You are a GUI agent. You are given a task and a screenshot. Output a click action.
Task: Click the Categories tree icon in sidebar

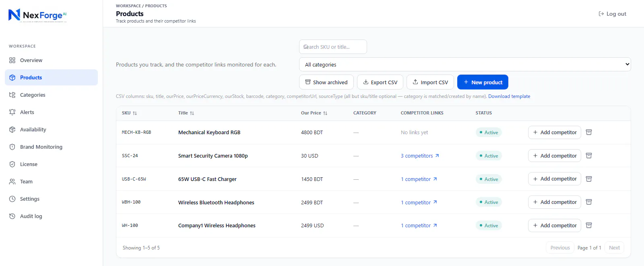(12, 95)
